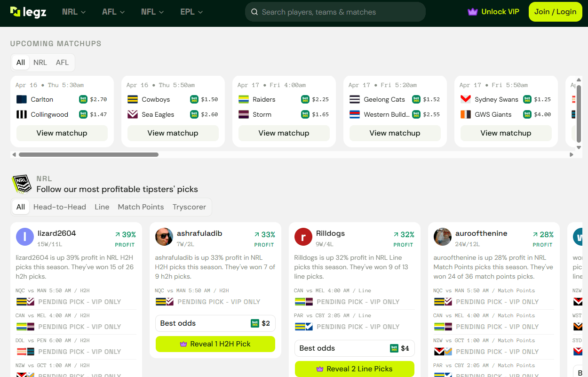
Task: Click ashrafuladib's 33% profit arrow icon
Action: (x=257, y=234)
